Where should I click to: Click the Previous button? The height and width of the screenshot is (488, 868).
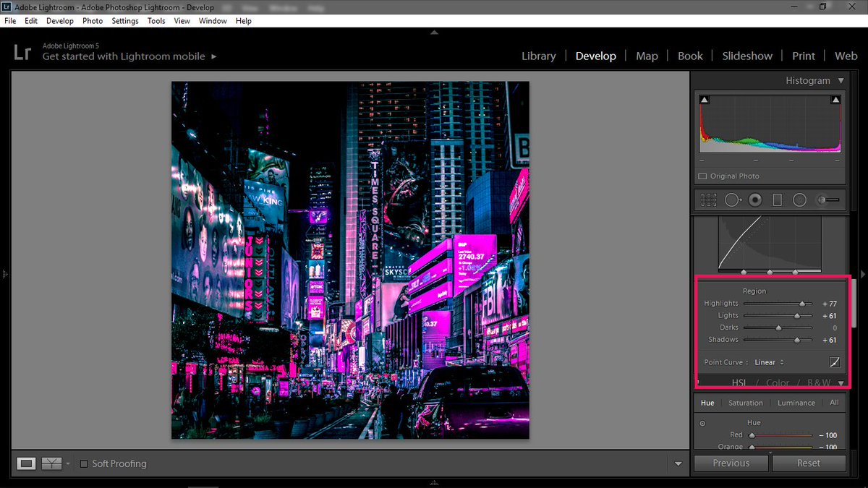pos(731,463)
